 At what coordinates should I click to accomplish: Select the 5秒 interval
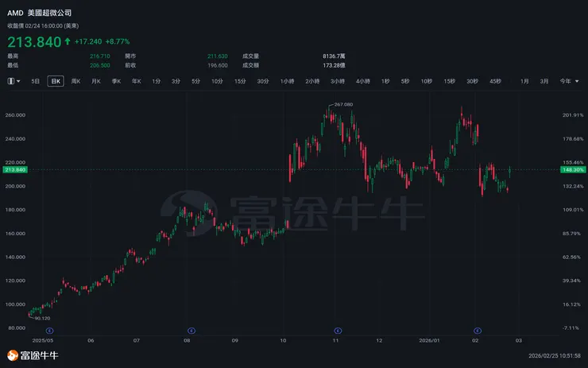405,81
